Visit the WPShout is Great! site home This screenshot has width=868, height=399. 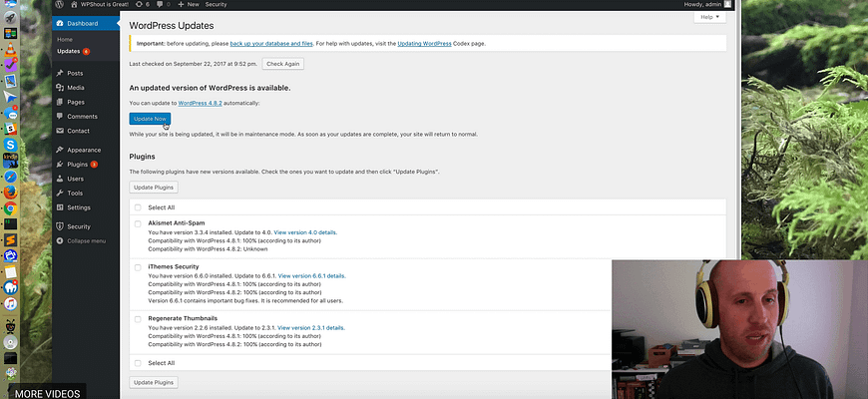100,4
